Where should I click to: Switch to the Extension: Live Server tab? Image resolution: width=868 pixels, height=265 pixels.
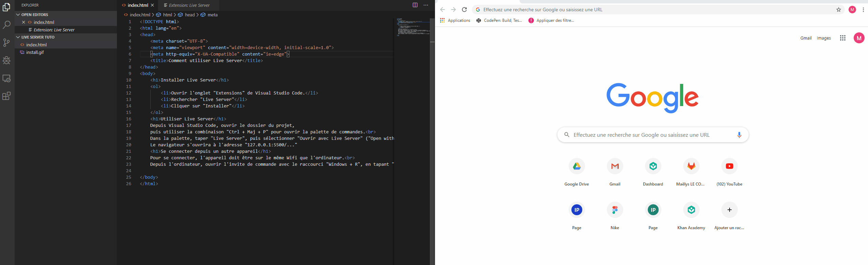click(x=189, y=5)
